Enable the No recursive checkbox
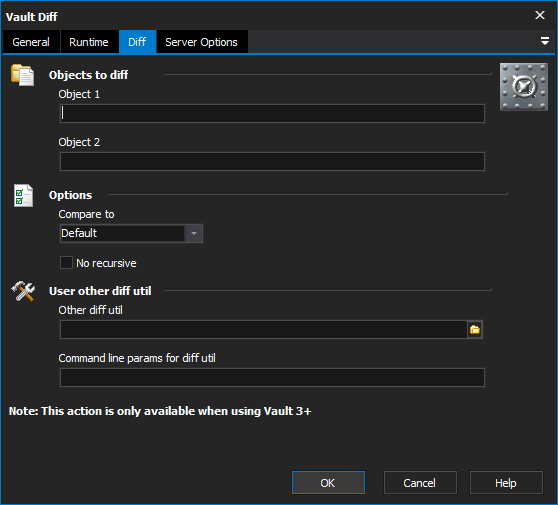The width and height of the screenshot is (558, 505). click(66, 263)
